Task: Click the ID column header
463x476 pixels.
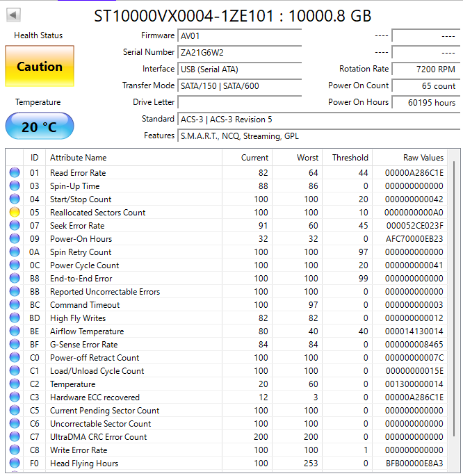Action: coord(34,158)
